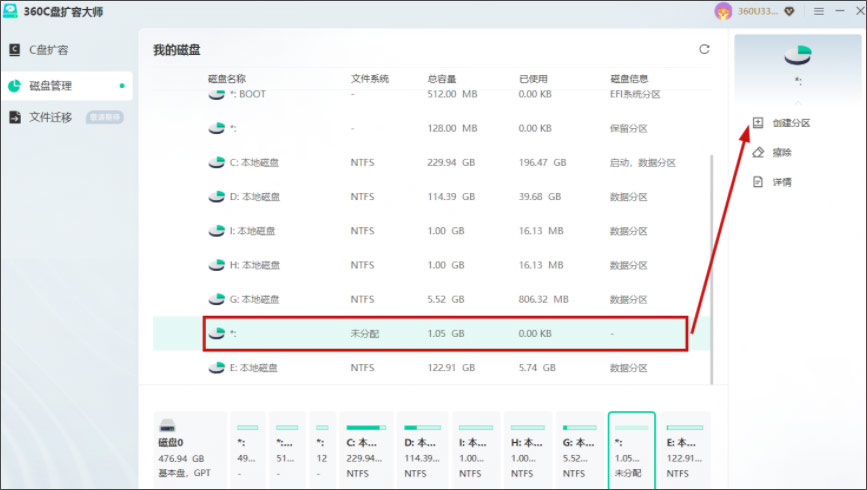Click the refresh icon beside 我的磁盘
The image size is (867, 490).
coord(704,49)
